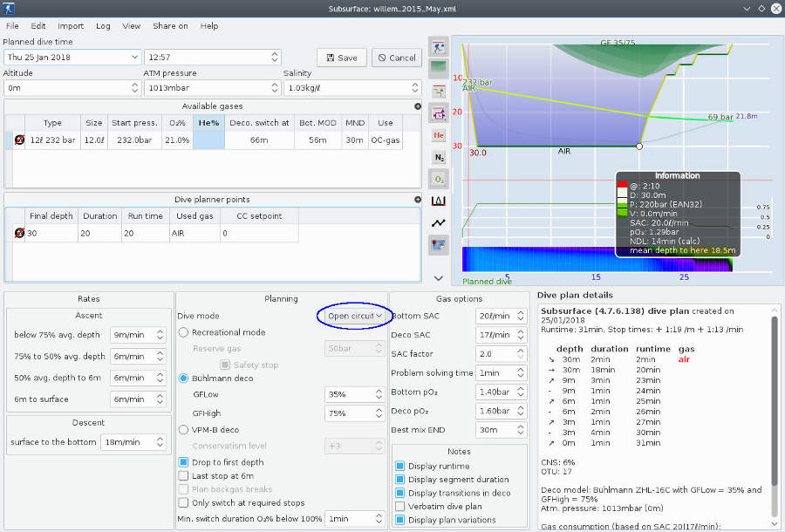
Task: Select the ruler measurement tool
Action: 438,200
